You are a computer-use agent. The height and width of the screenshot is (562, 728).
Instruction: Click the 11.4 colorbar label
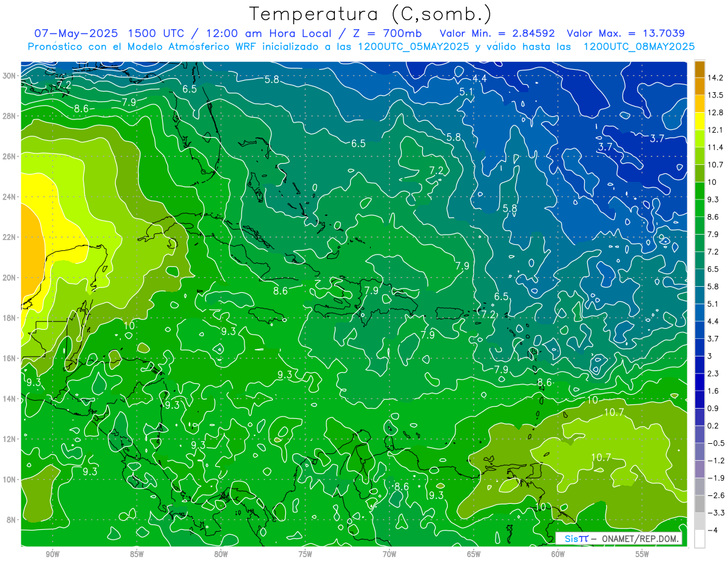tap(716, 147)
